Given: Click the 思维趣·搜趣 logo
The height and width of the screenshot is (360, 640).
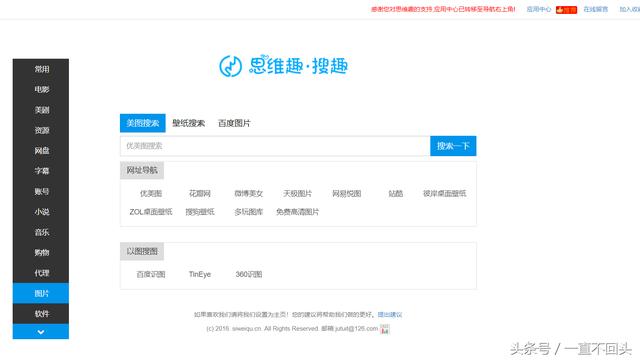Looking at the screenshot, I should coord(283,66).
